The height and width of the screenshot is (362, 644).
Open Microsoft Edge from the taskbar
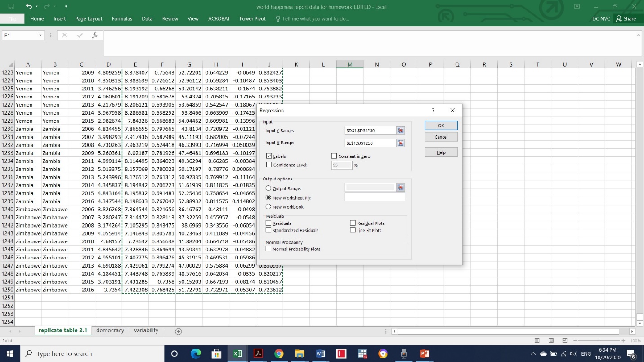tap(196, 354)
